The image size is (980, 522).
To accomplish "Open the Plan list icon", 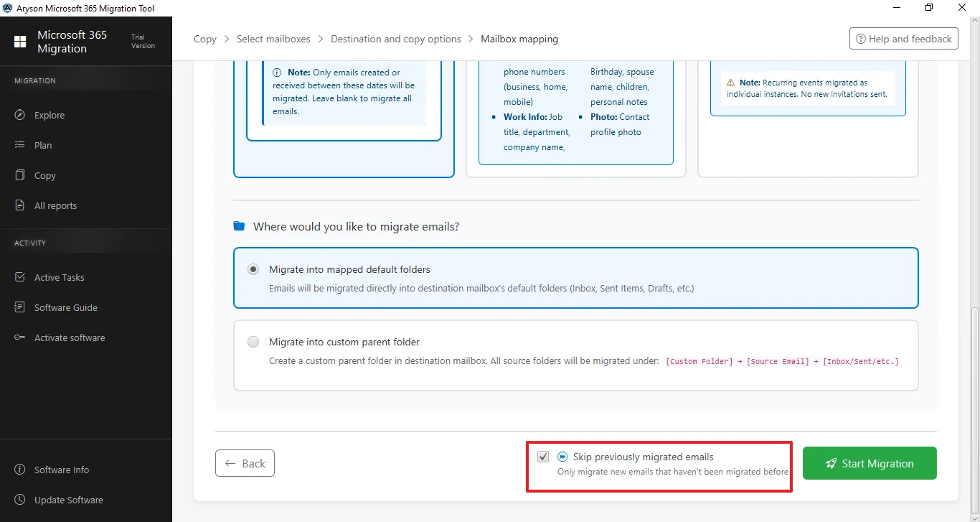I will [20, 145].
